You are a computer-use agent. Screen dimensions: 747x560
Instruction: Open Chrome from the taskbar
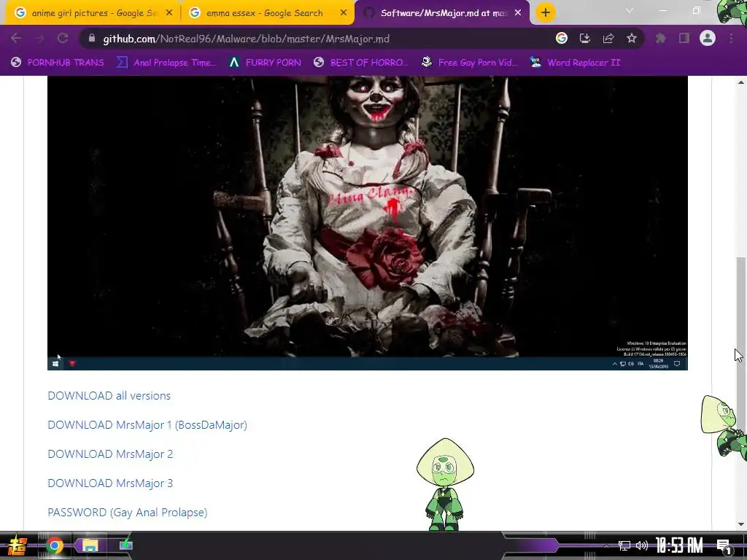coord(55,545)
